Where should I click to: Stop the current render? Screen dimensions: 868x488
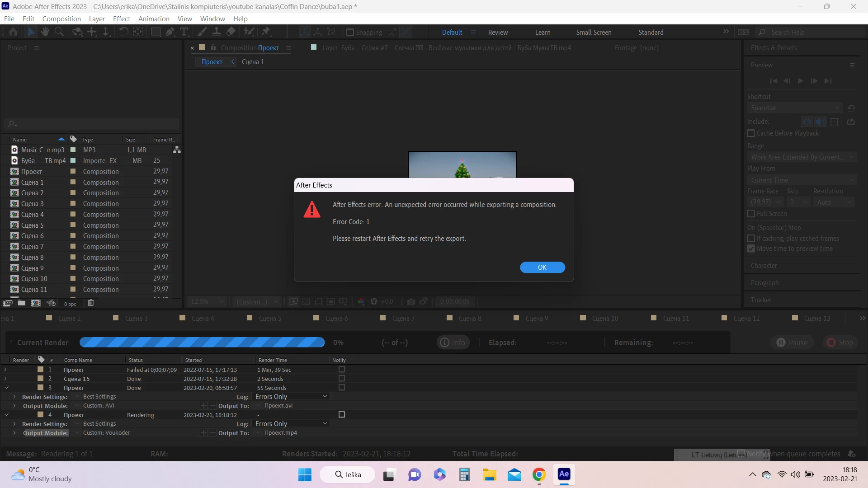point(840,343)
